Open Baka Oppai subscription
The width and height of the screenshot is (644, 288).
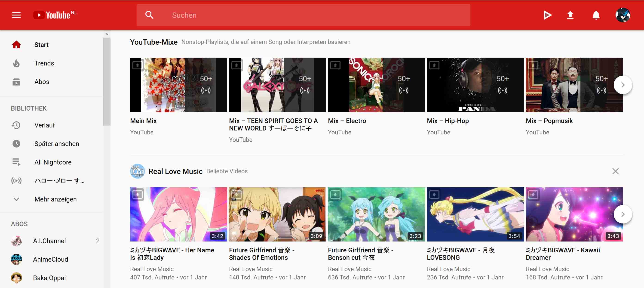point(51,278)
